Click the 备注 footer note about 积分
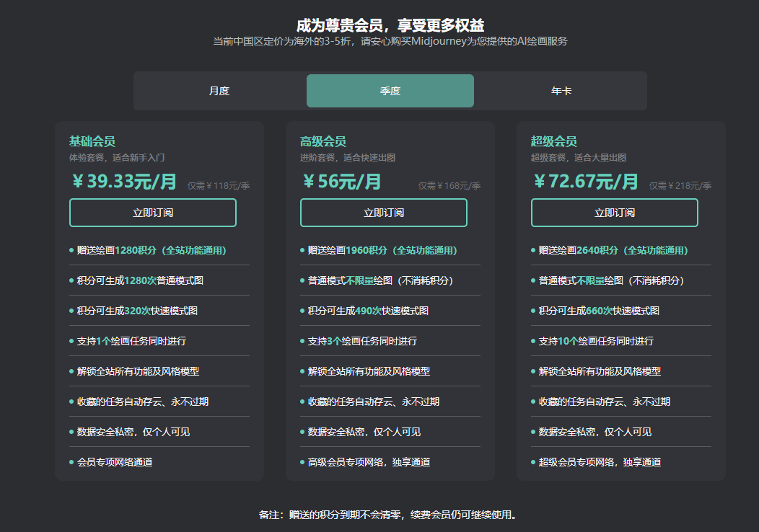 pos(389,515)
